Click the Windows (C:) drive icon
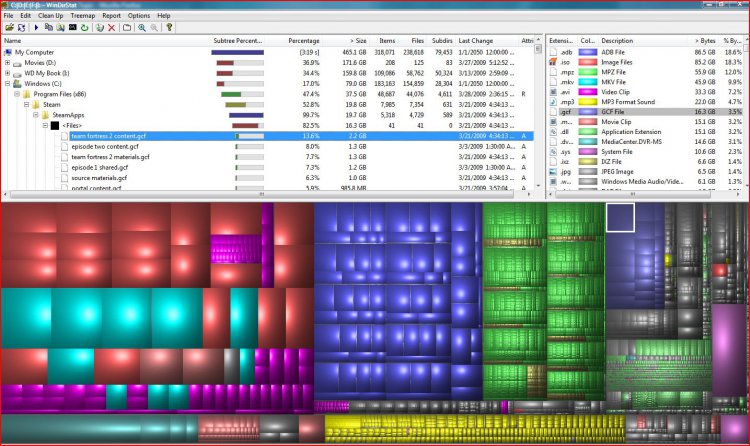750x446 pixels. pyautogui.click(x=17, y=84)
